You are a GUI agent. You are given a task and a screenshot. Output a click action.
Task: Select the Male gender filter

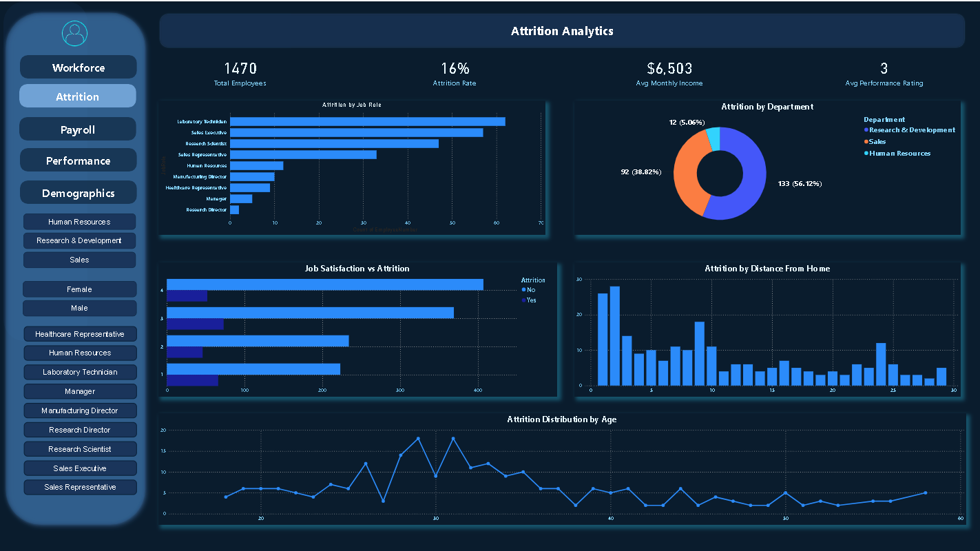(x=79, y=308)
